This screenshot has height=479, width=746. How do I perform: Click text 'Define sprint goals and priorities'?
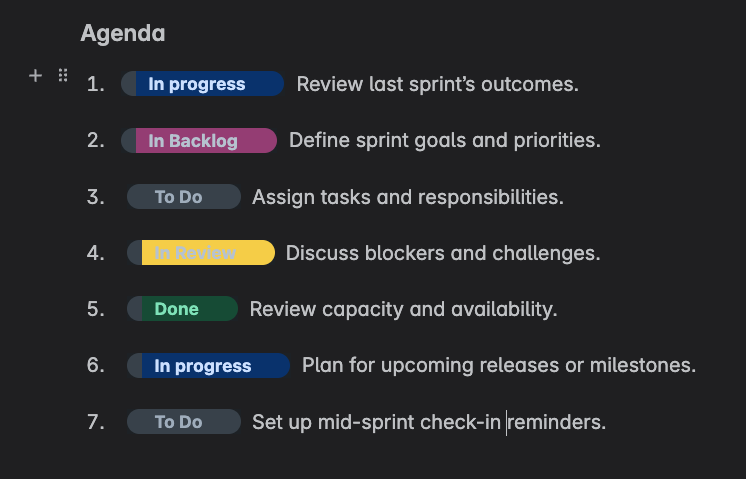(x=444, y=140)
